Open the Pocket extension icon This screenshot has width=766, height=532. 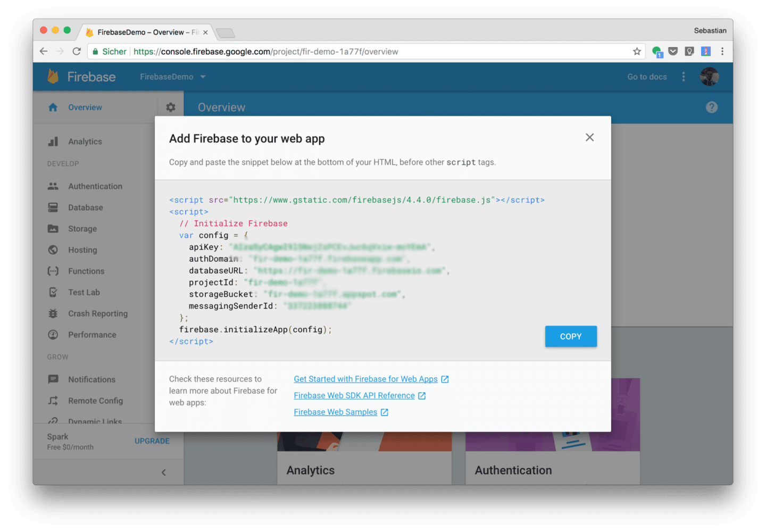coord(673,52)
